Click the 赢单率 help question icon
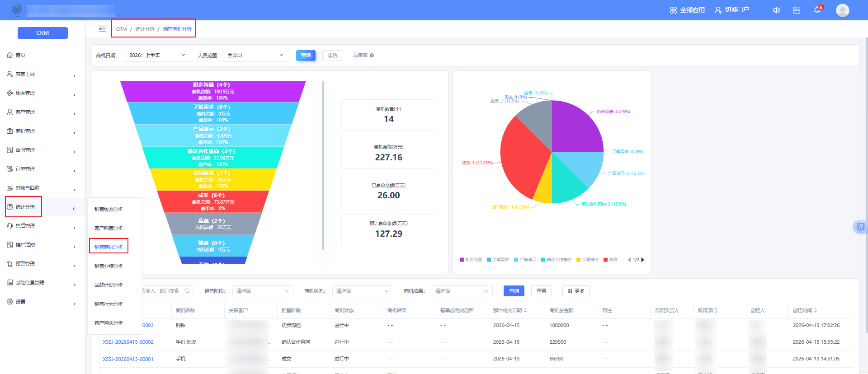 point(372,55)
